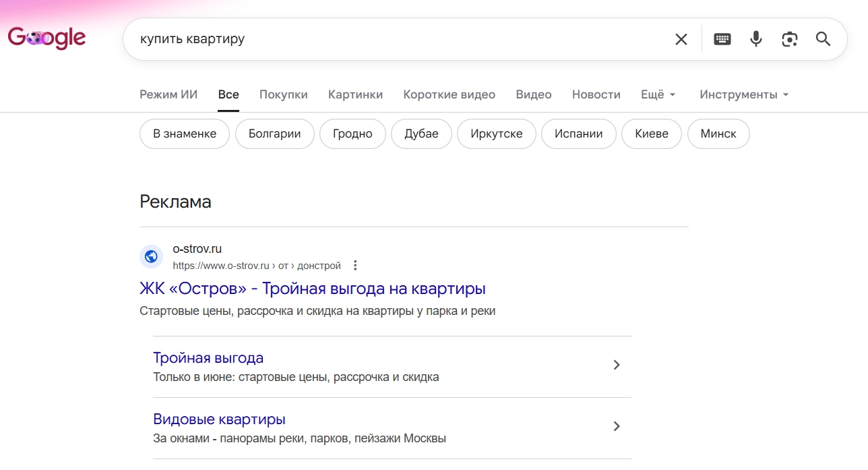
Task: Select the Дубае chip
Action: click(421, 134)
